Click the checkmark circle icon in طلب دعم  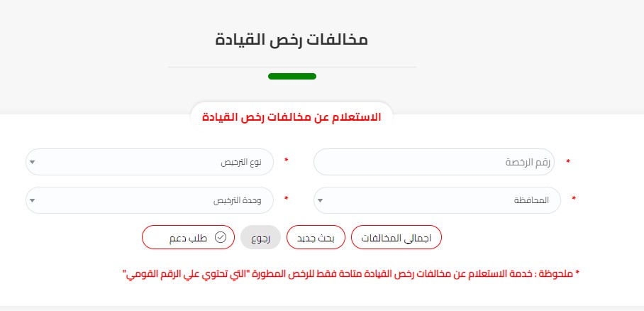click(220, 238)
